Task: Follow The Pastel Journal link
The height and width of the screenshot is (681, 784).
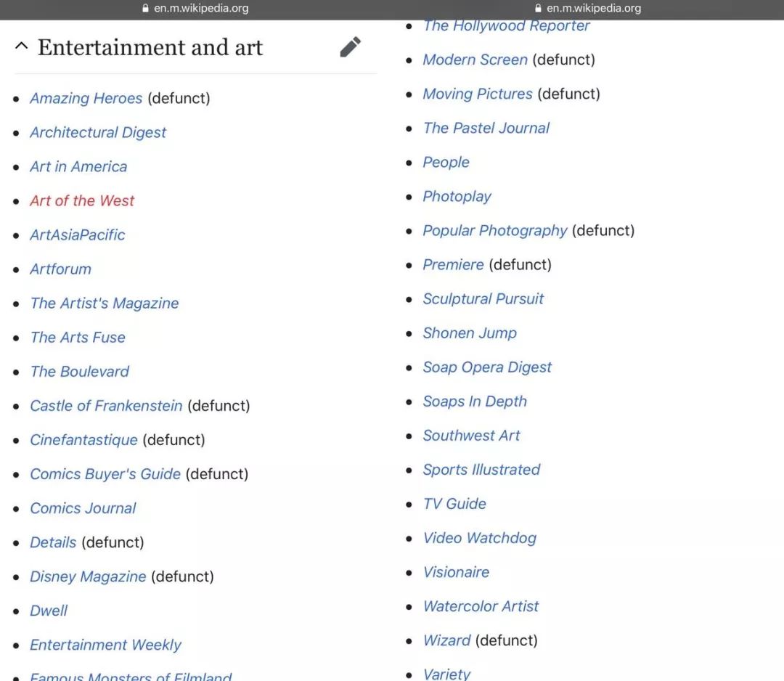Action: click(486, 128)
